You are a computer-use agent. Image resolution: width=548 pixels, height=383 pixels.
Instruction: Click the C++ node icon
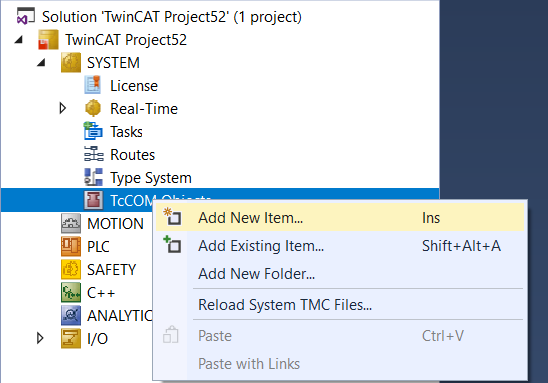click(x=71, y=292)
